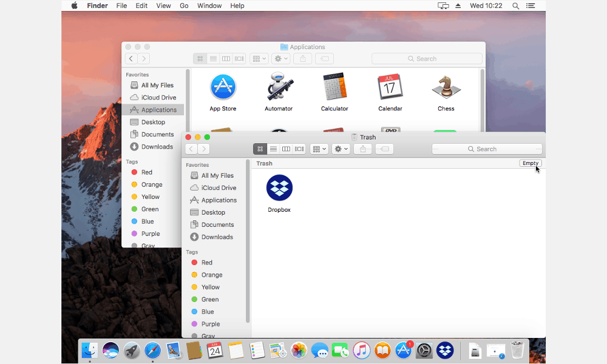The image size is (607, 364).
Task: Open Notification Center in menu bar
Action: point(531,6)
